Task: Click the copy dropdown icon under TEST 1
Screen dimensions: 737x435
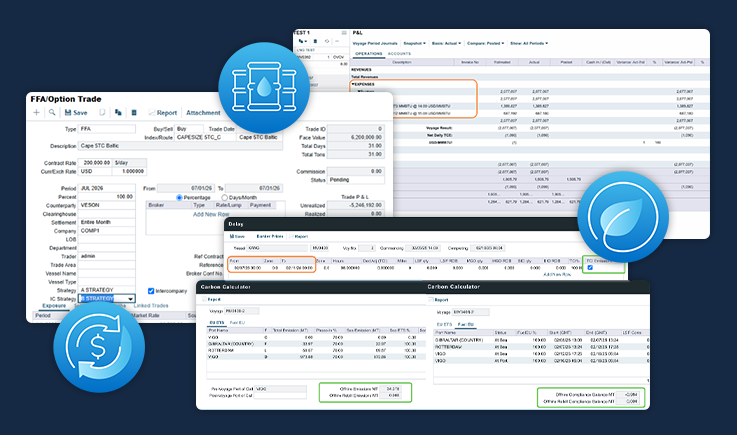Action: [303, 41]
